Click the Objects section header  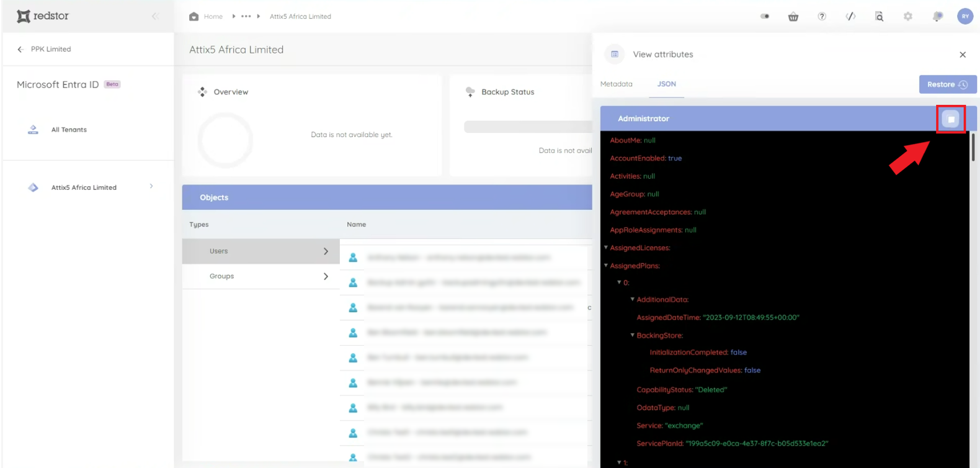pos(387,197)
